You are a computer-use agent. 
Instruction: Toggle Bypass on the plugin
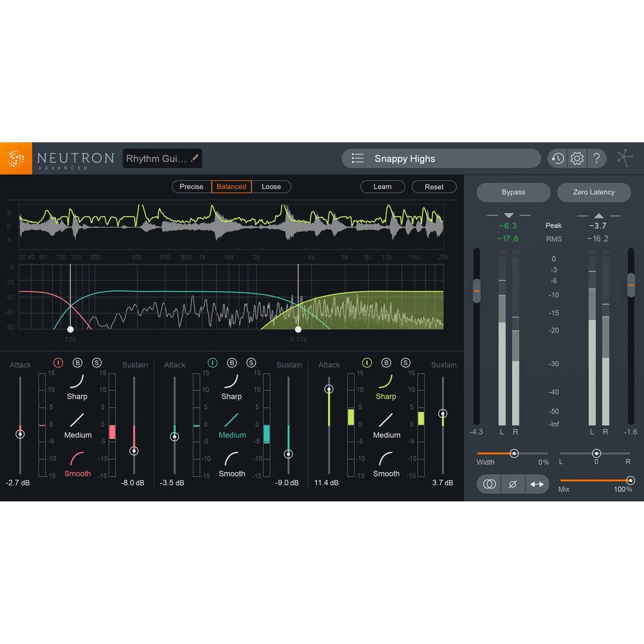pyautogui.click(x=513, y=192)
